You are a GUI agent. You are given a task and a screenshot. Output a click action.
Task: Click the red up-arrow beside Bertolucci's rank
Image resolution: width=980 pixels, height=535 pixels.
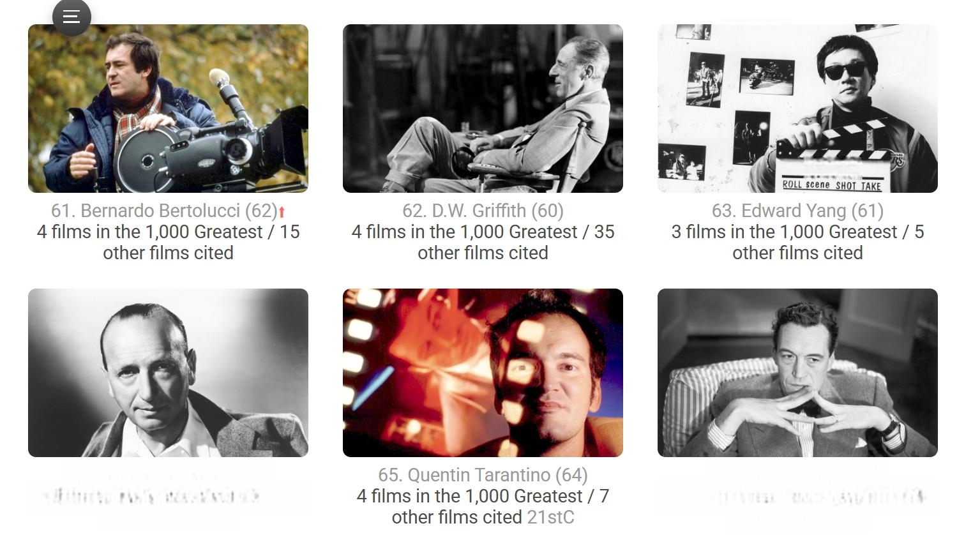pos(282,212)
